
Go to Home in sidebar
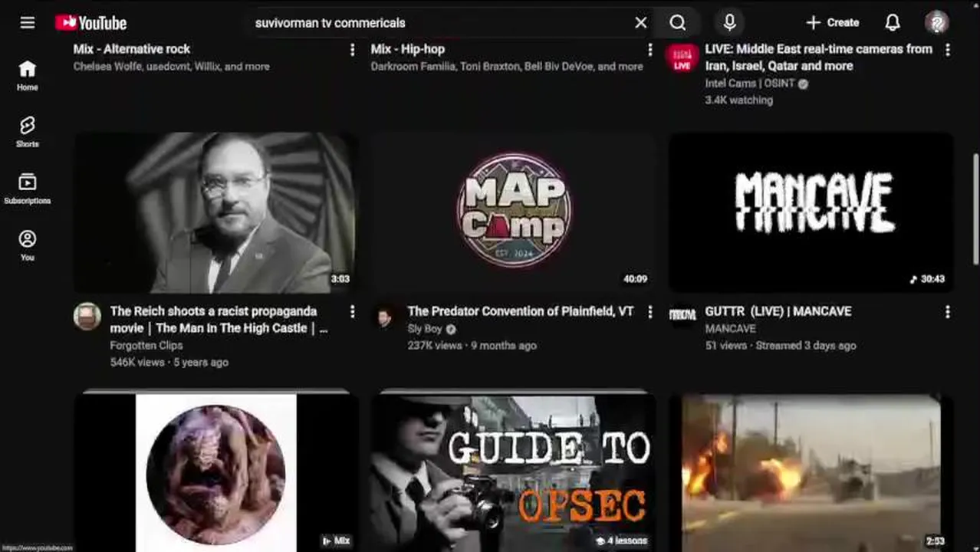28,76
